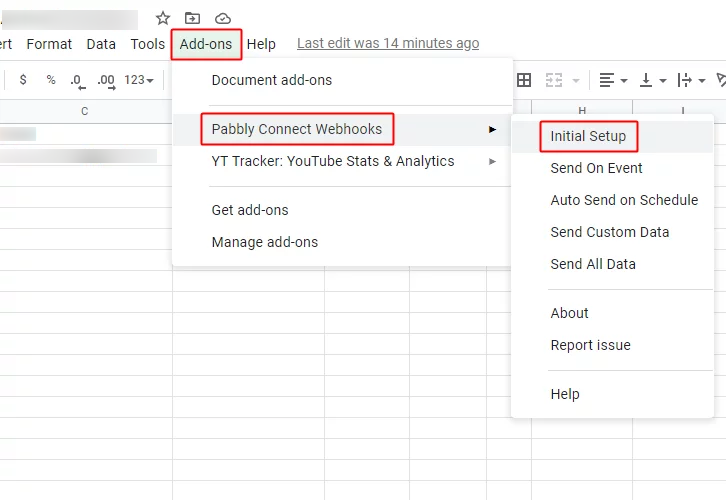The image size is (726, 500).
Task: Increase decimal places
Action: (x=106, y=81)
